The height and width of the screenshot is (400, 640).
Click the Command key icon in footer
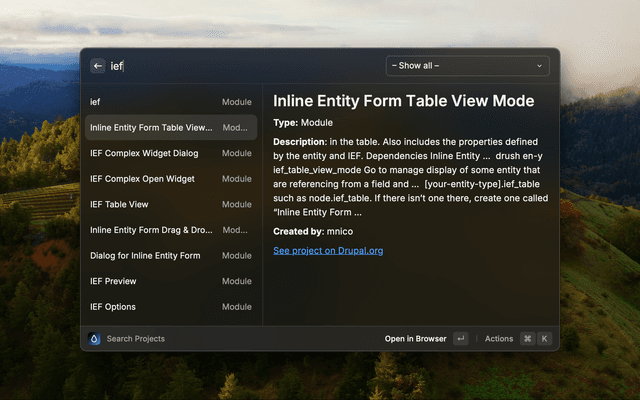(527, 339)
